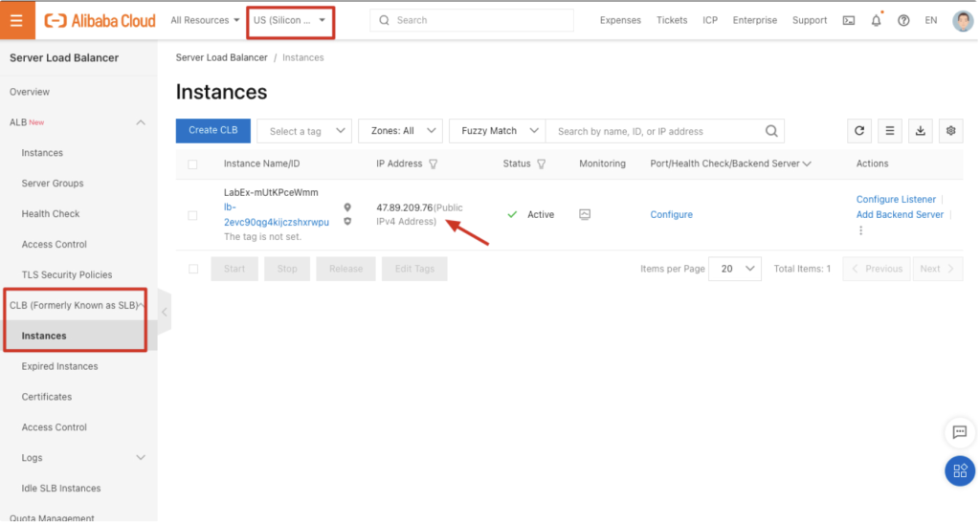Open All Resources dropdown

pos(205,21)
